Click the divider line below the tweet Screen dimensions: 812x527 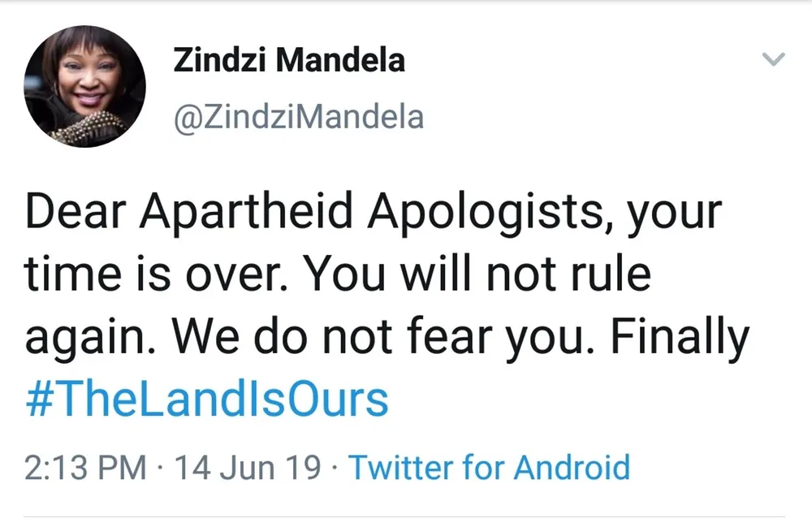click(406, 516)
